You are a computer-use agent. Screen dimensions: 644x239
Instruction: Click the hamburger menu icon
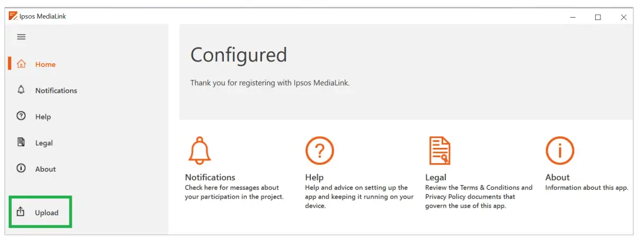tap(21, 37)
